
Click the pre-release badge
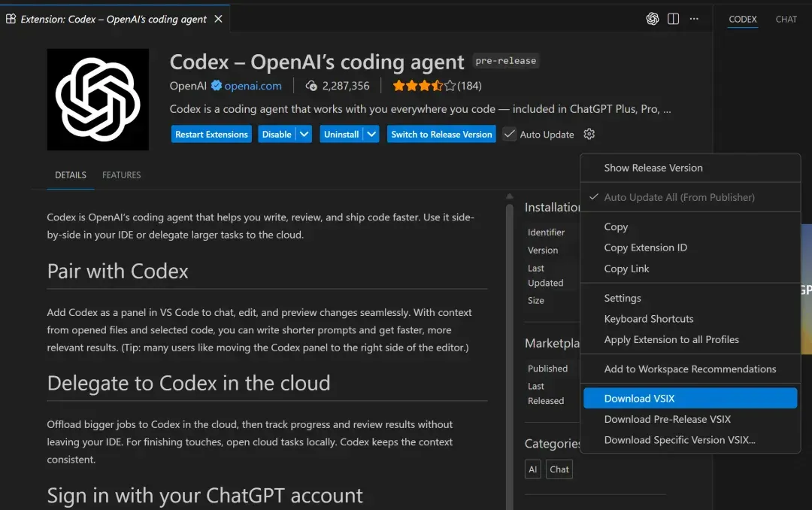click(506, 61)
